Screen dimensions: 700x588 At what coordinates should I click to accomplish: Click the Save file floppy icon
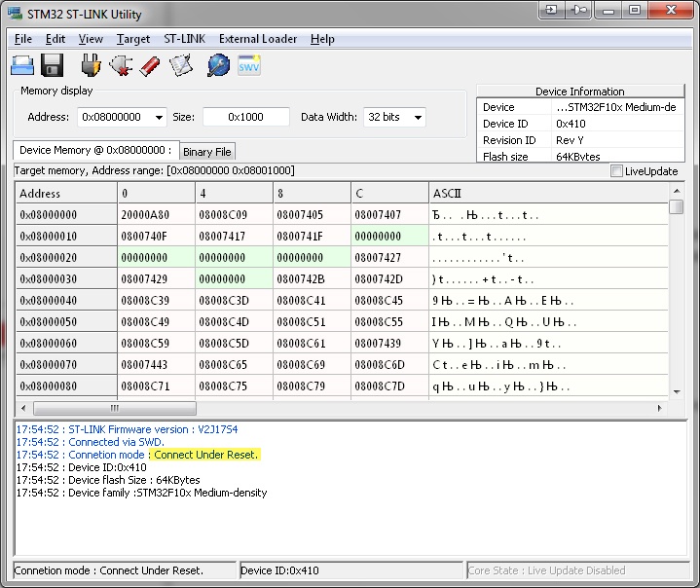tap(53, 66)
